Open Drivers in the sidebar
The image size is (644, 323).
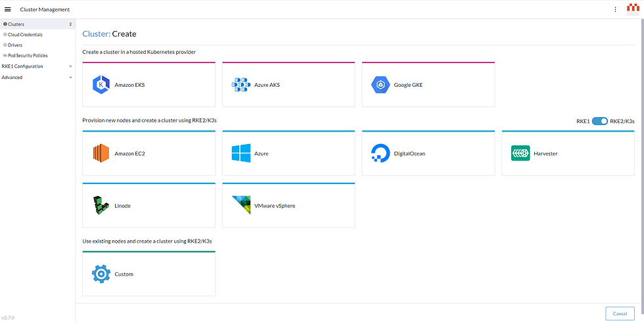[x=37, y=45]
